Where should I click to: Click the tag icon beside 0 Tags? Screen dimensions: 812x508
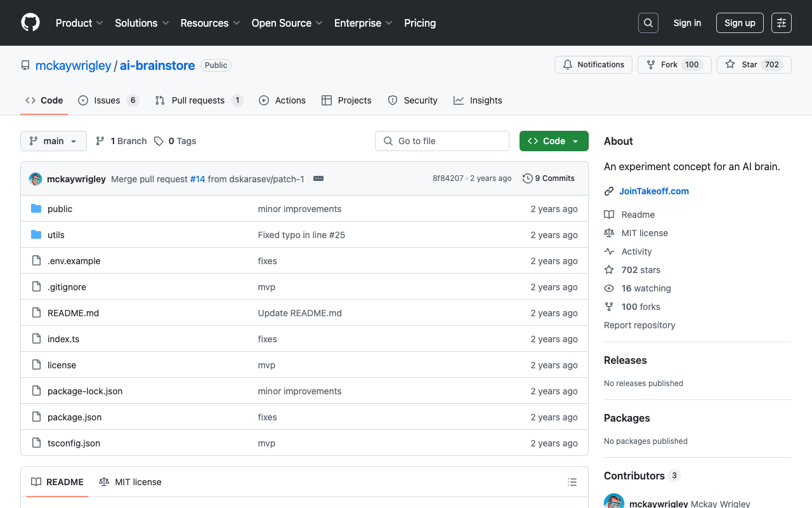[159, 141]
